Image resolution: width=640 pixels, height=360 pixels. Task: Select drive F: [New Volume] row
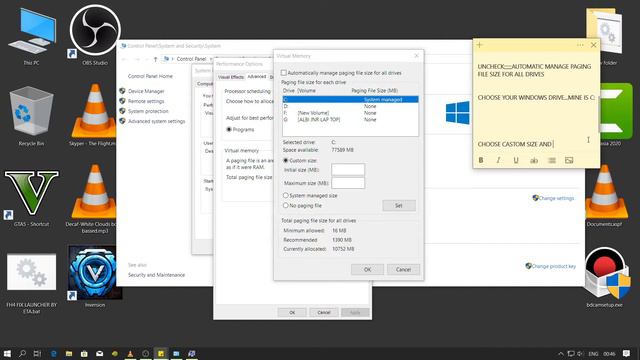350,113
